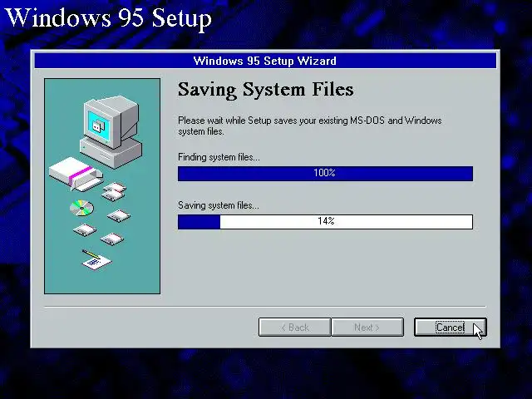Click the 'Finding system files...' label

(x=219, y=157)
